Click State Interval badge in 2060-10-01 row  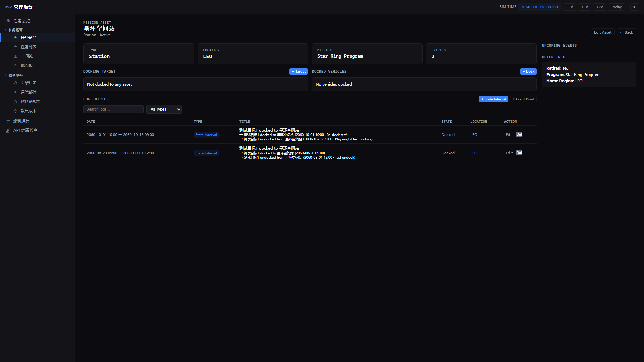(206, 135)
